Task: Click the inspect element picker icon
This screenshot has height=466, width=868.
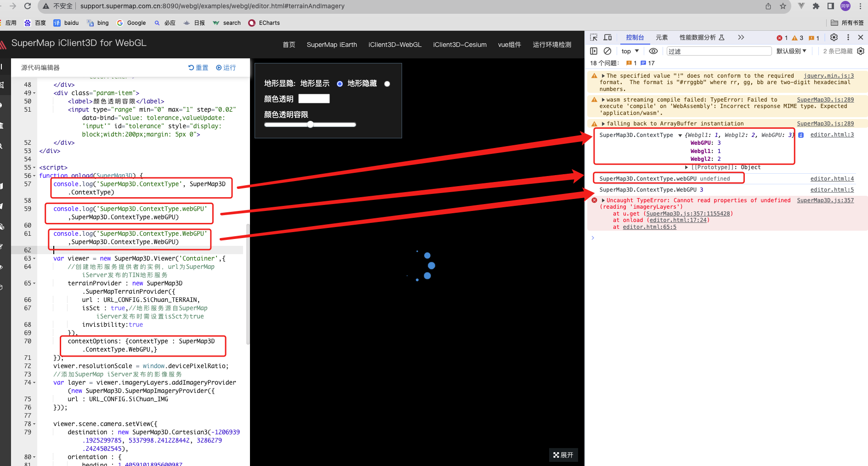Action: point(594,37)
